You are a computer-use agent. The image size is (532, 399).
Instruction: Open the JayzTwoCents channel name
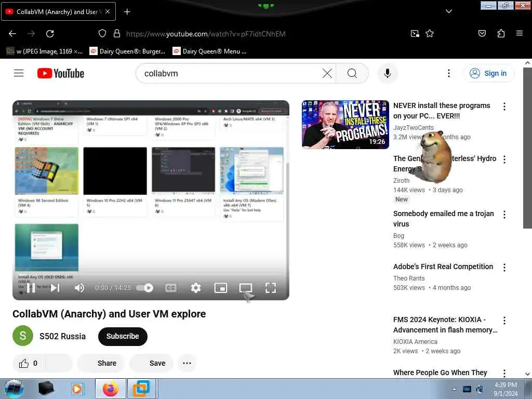click(x=413, y=128)
